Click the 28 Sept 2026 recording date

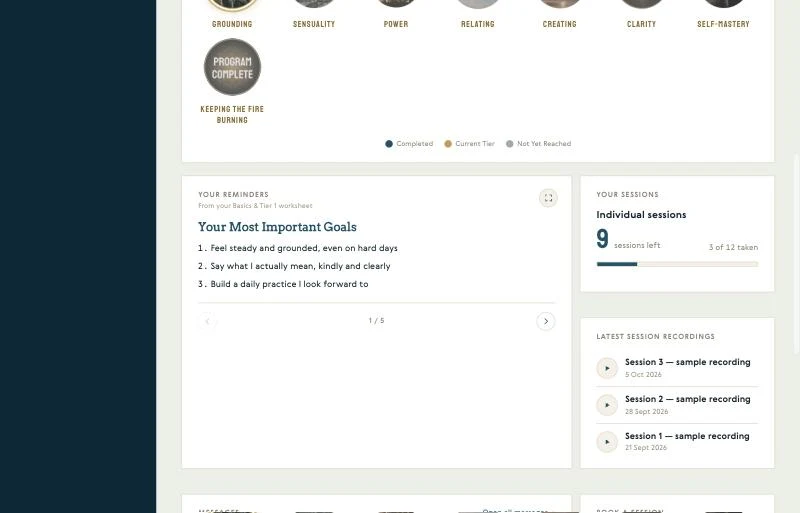(x=646, y=411)
